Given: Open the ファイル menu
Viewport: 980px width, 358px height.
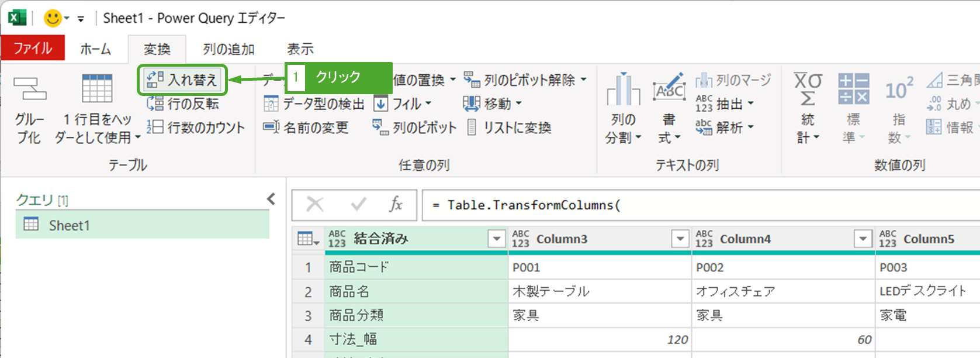Looking at the screenshot, I should coord(33,48).
